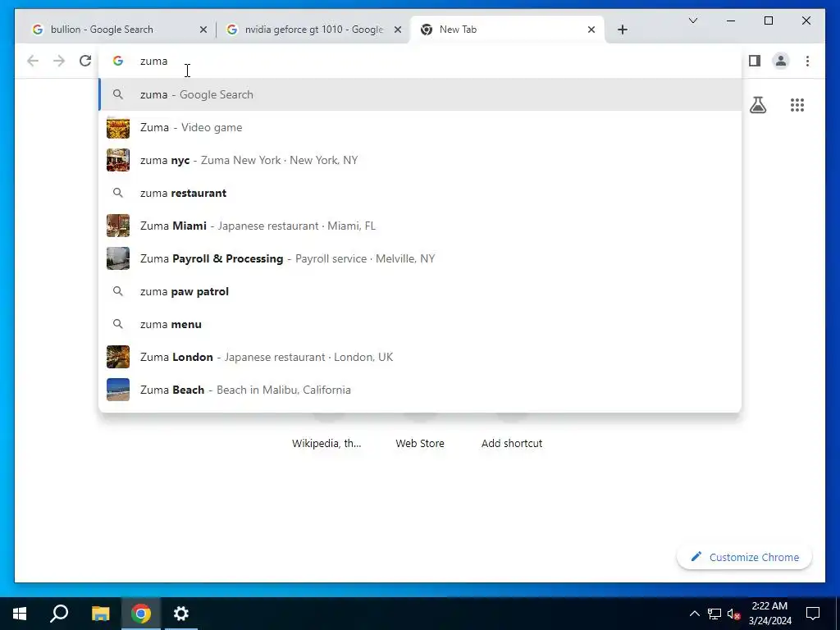Open Settings gear in taskbar
Screen dimensions: 840x630
[181, 614]
